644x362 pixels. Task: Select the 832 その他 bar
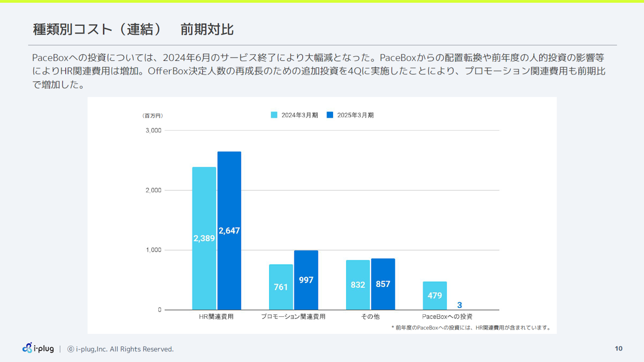click(x=358, y=285)
